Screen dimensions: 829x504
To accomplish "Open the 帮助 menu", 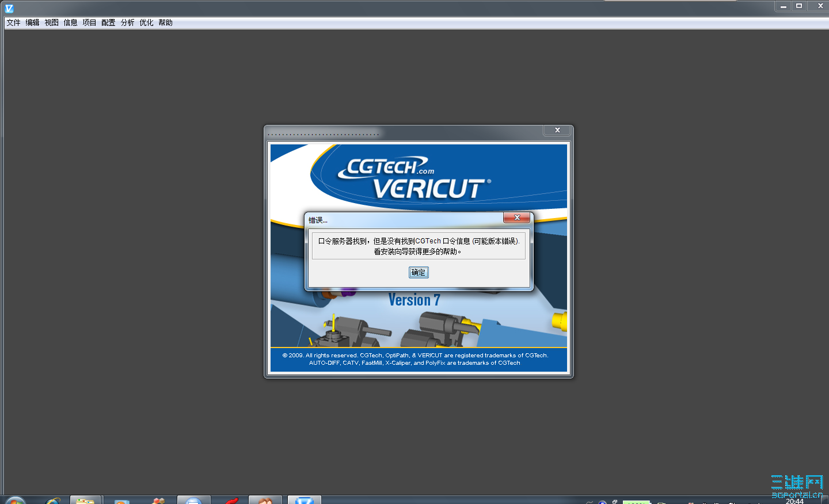I will coord(166,23).
